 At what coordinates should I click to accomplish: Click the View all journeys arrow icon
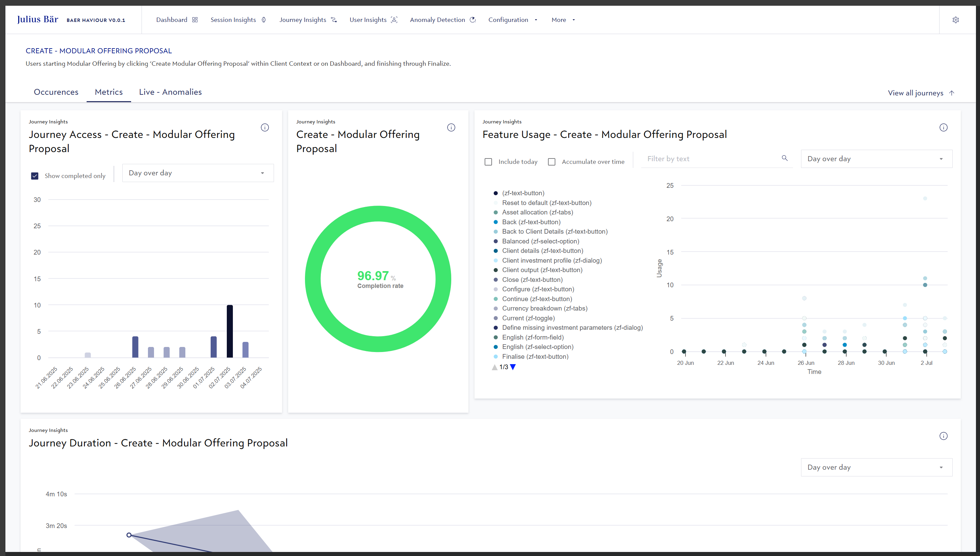click(x=952, y=93)
